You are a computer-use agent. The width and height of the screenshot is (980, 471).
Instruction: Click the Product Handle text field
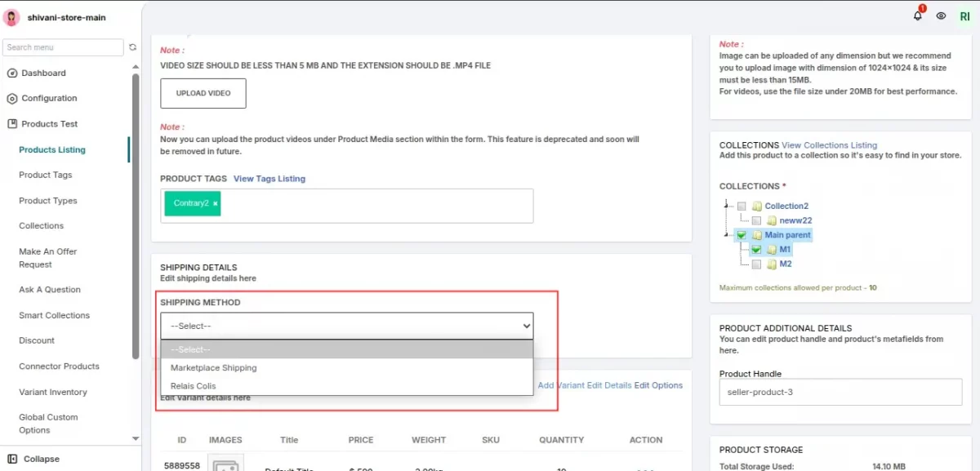point(840,392)
